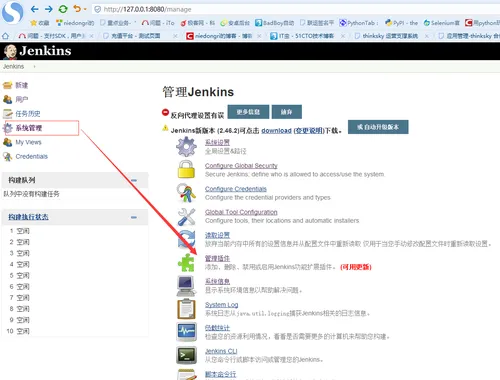
Task: Open the PyPI bookmark
Action: click(401, 23)
